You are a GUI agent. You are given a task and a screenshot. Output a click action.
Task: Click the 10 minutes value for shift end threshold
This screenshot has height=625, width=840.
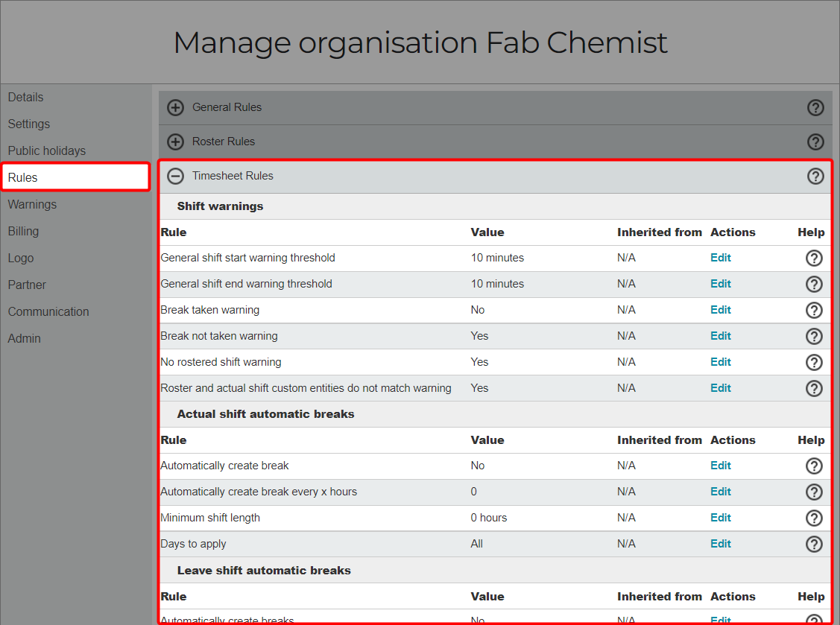497,284
